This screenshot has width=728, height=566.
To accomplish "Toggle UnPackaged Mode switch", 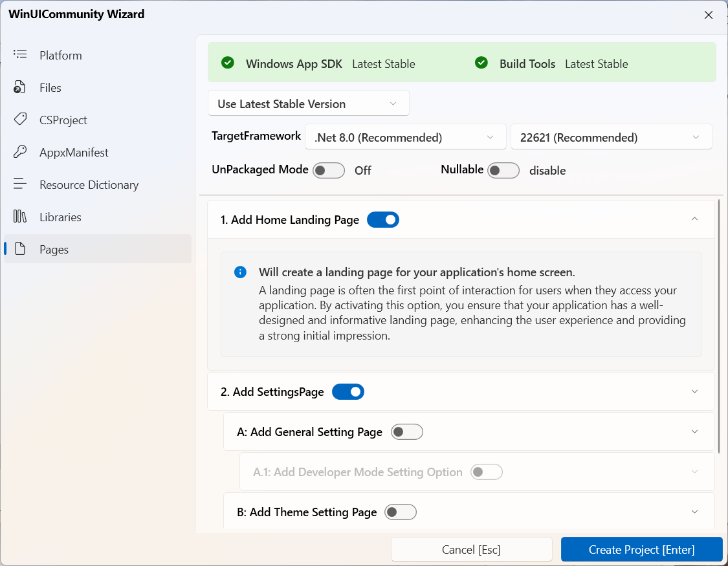I will tap(329, 171).
